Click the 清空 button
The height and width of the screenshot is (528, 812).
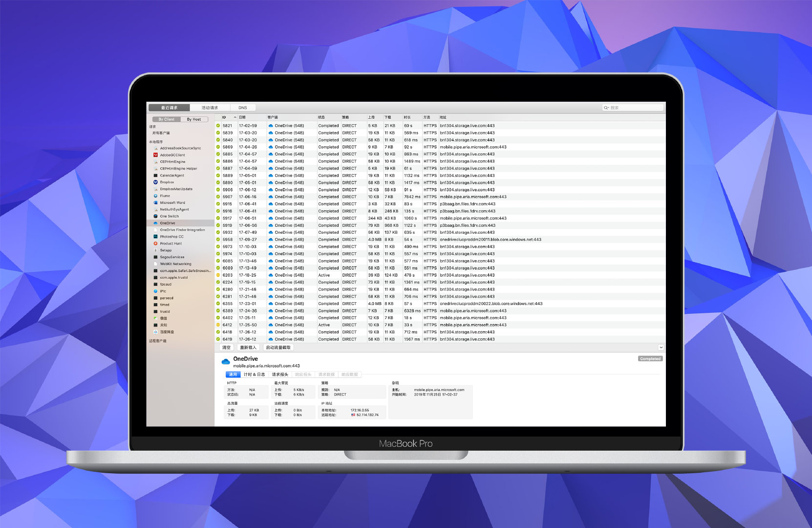coord(226,348)
